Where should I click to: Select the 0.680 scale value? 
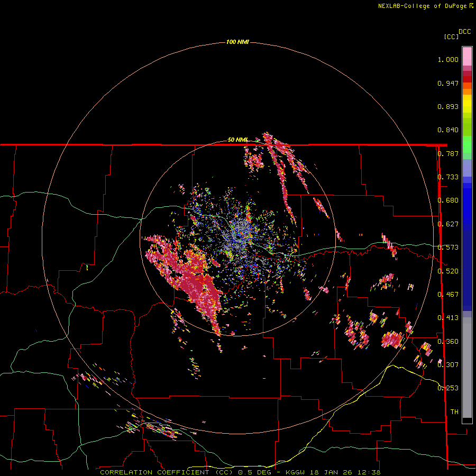click(x=448, y=200)
